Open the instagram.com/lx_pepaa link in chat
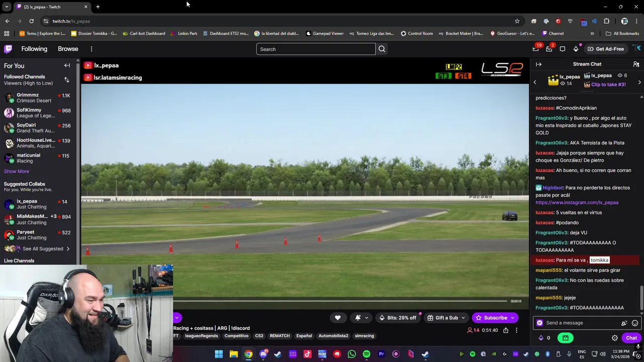Image resolution: width=644 pixels, height=362 pixels. [x=577, y=203]
